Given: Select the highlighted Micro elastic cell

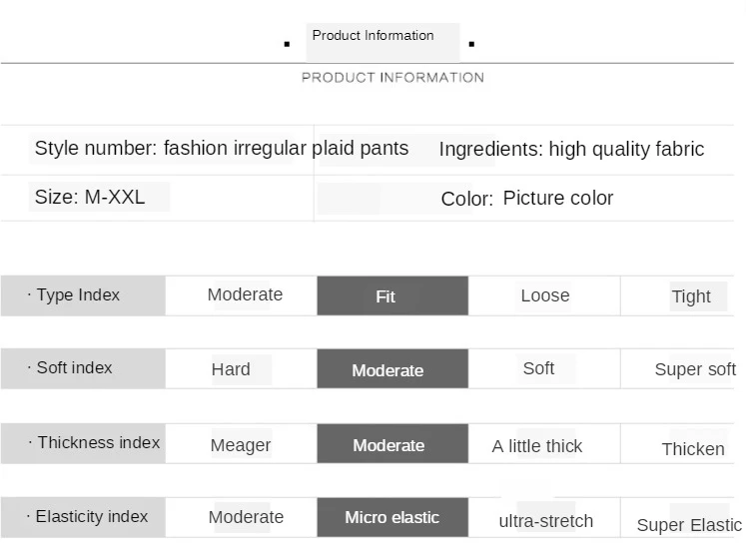Looking at the screenshot, I should coord(391,517).
